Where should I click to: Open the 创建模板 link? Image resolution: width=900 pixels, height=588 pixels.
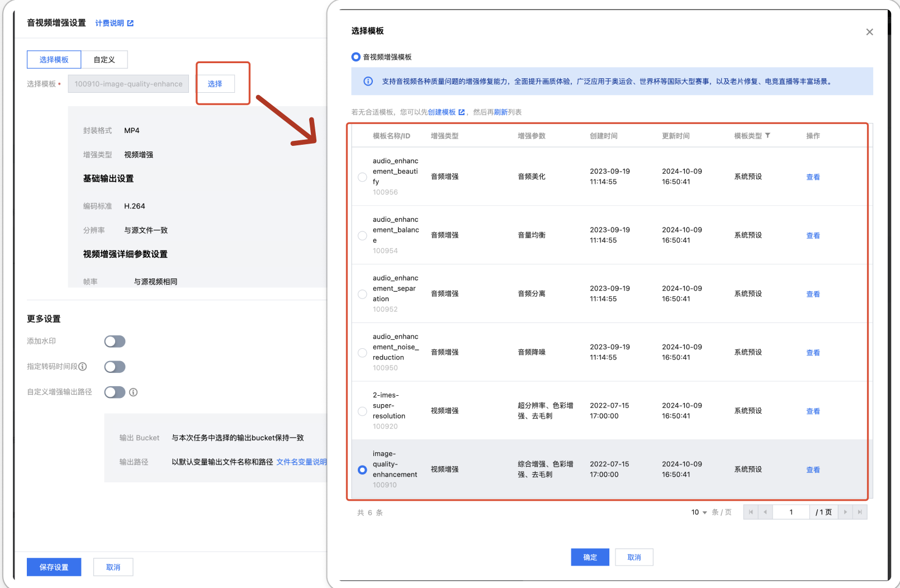click(446, 112)
